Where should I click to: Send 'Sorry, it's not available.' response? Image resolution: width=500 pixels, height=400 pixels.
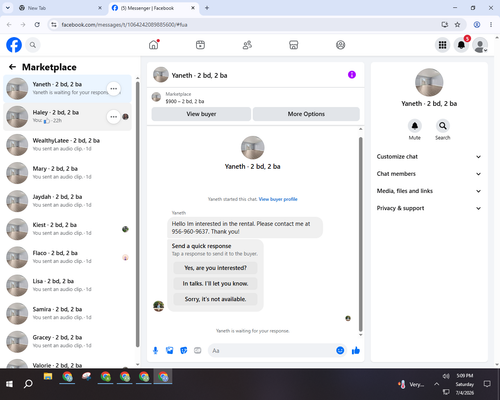tap(215, 299)
